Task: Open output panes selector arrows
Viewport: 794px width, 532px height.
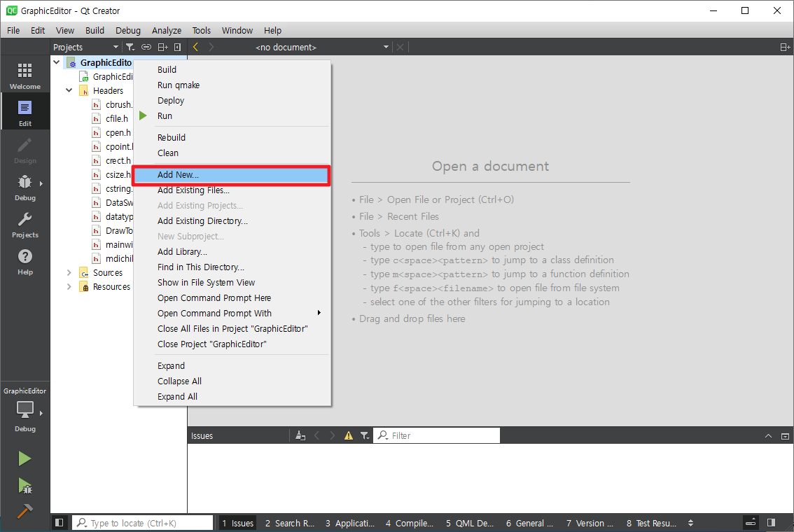Action: pos(690,523)
